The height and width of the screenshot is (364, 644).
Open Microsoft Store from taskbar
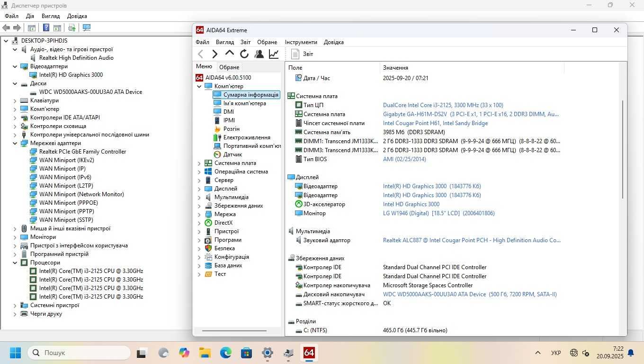[x=246, y=353]
